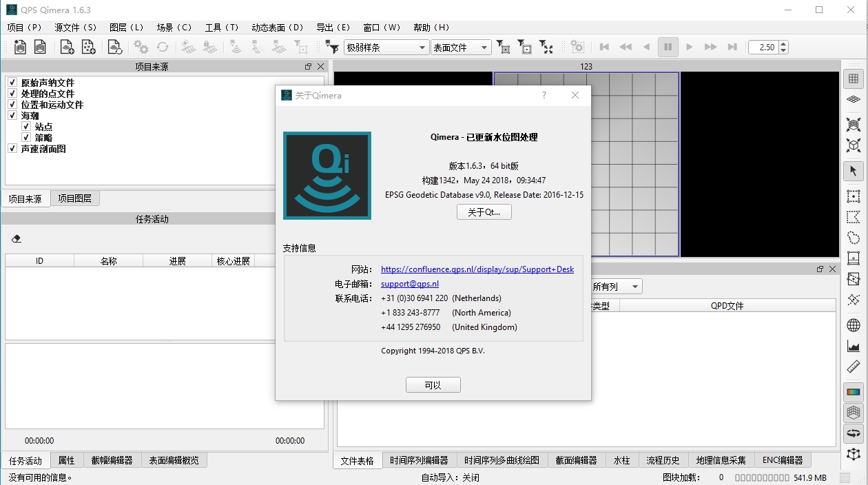The image size is (868, 485).
Task: Uncheck the 原始声纳文件 checkbox
Action: (12, 83)
